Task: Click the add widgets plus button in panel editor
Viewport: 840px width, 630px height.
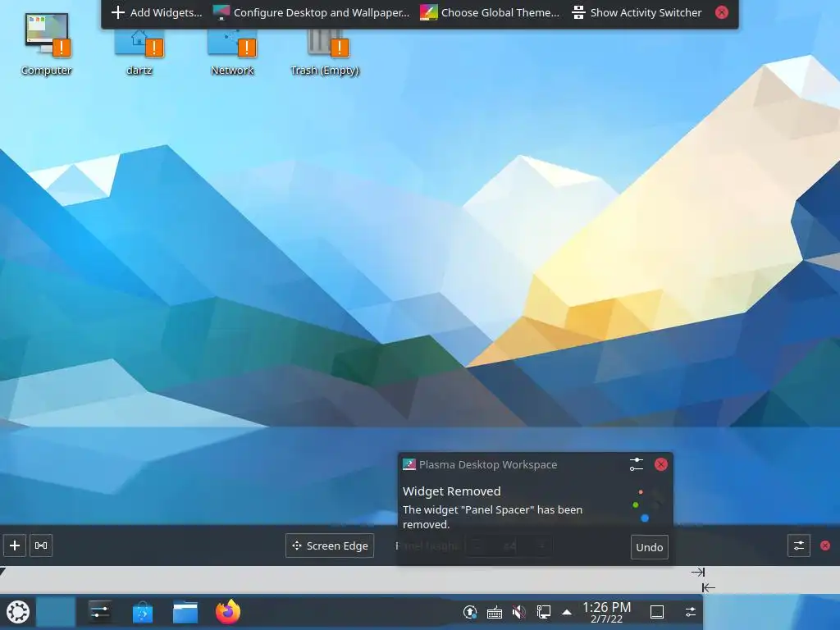Action: pyautogui.click(x=15, y=546)
